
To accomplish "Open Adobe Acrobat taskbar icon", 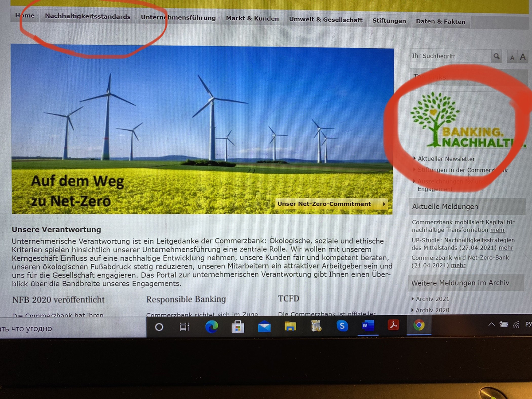I will 393,325.
